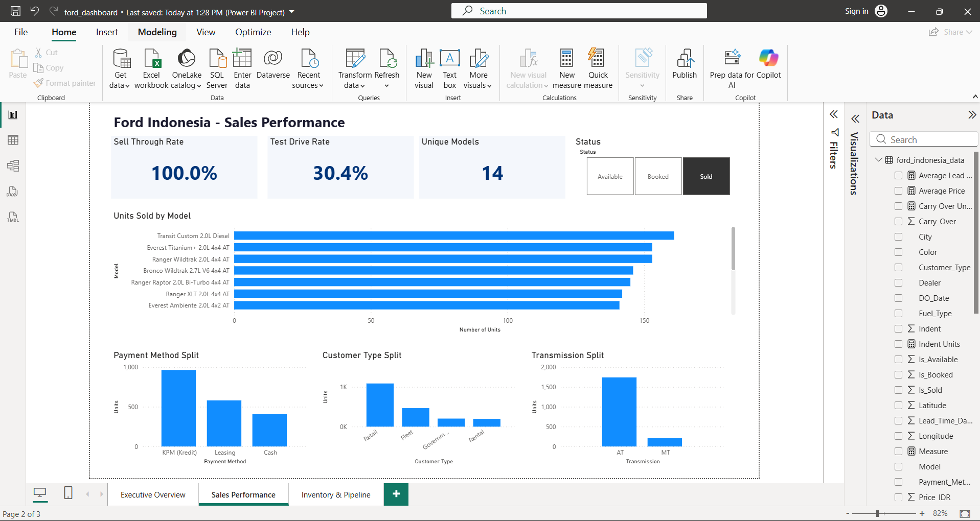The width and height of the screenshot is (980, 521).
Task: Expand the Visualizations pane
Action: pyautogui.click(x=855, y=119)
